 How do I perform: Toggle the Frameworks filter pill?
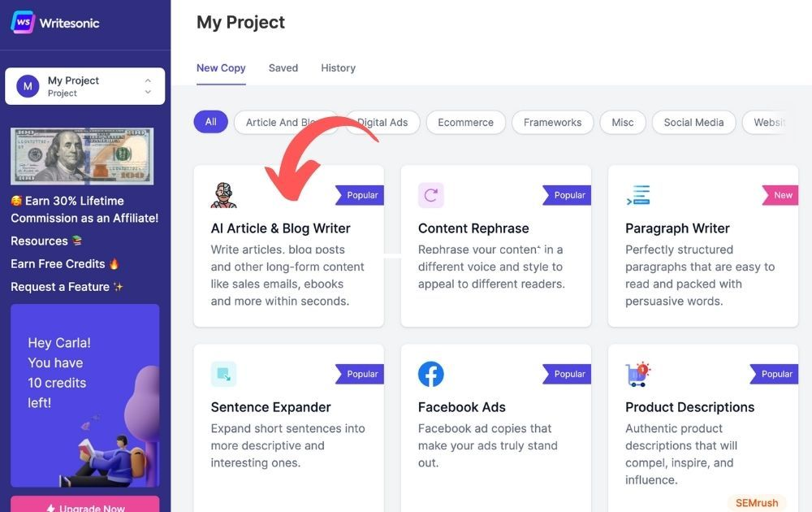coord(552,122)
